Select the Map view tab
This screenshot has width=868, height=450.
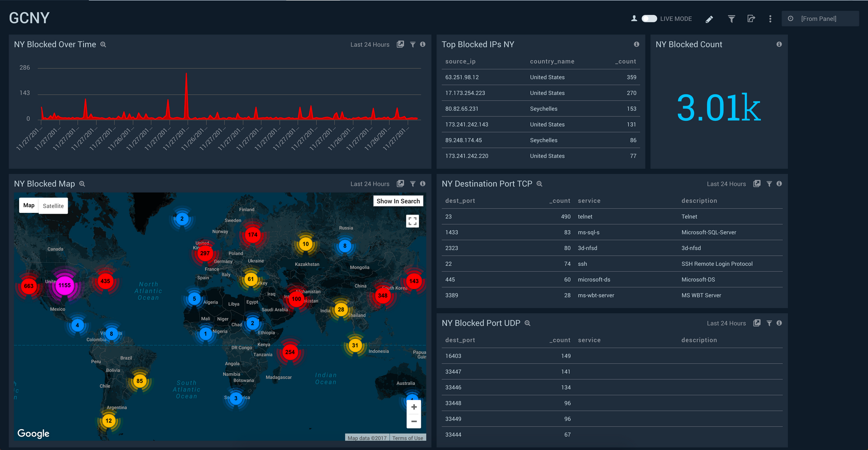pyautogui.click(x=29, y=205)
